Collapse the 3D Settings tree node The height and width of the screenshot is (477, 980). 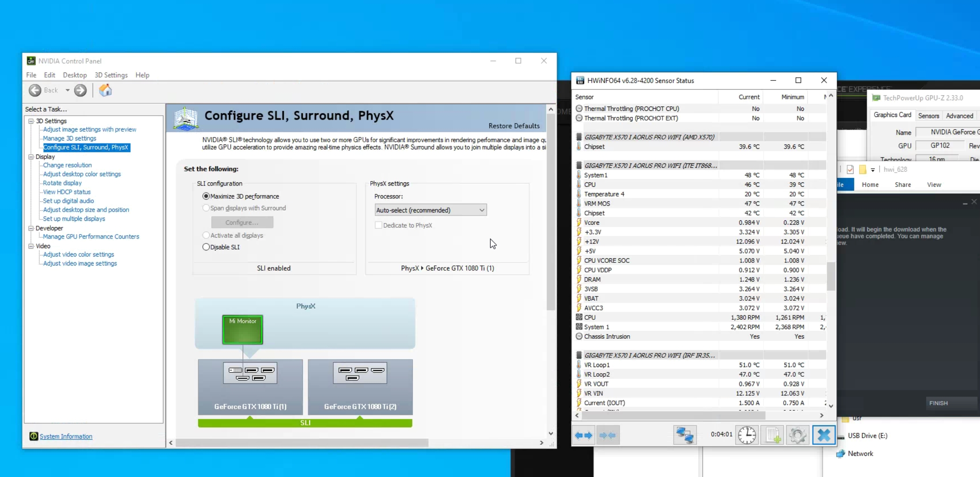pyautogui.click(x=31, y=121)
